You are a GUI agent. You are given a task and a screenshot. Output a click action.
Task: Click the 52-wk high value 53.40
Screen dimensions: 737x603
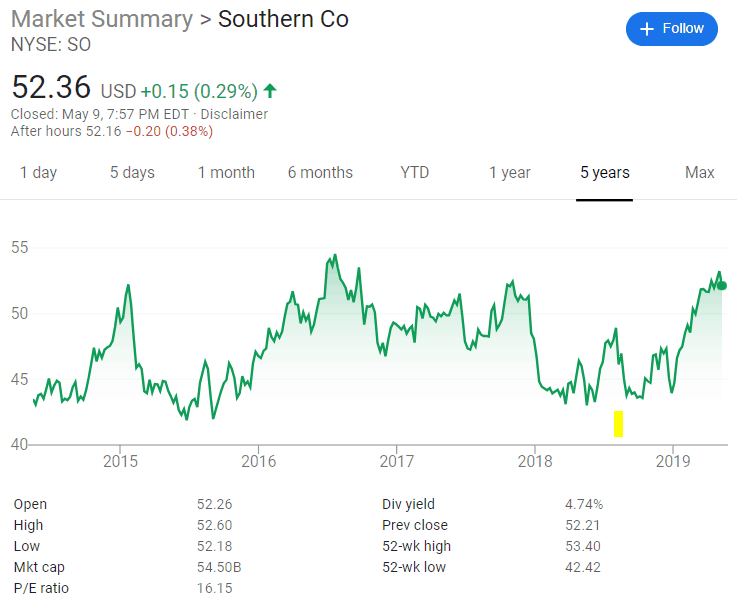583,546
